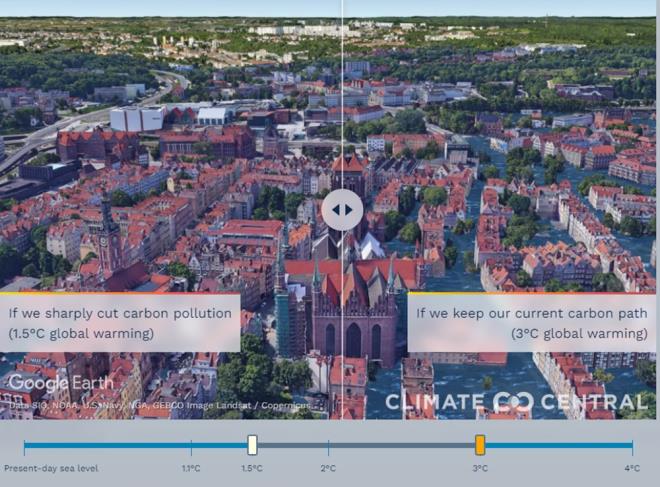Click the 1.1°C label below the slider

[191, 468]
